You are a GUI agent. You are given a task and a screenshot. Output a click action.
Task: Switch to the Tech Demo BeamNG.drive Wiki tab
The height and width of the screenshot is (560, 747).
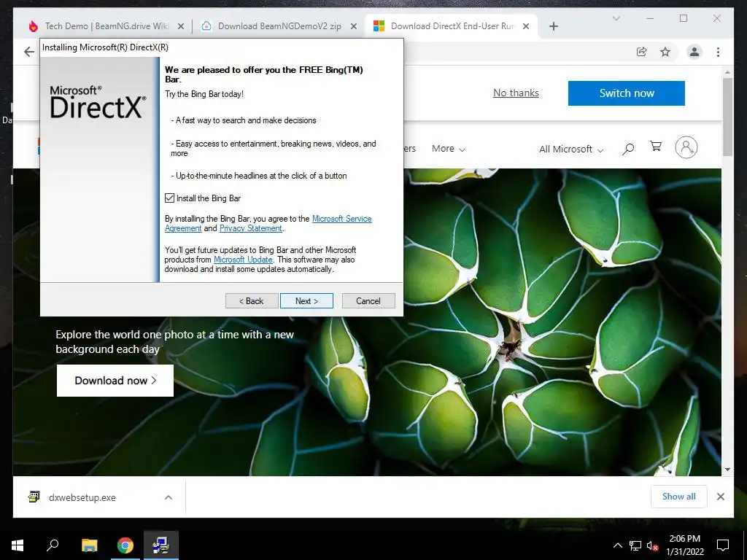pos(105,26)
